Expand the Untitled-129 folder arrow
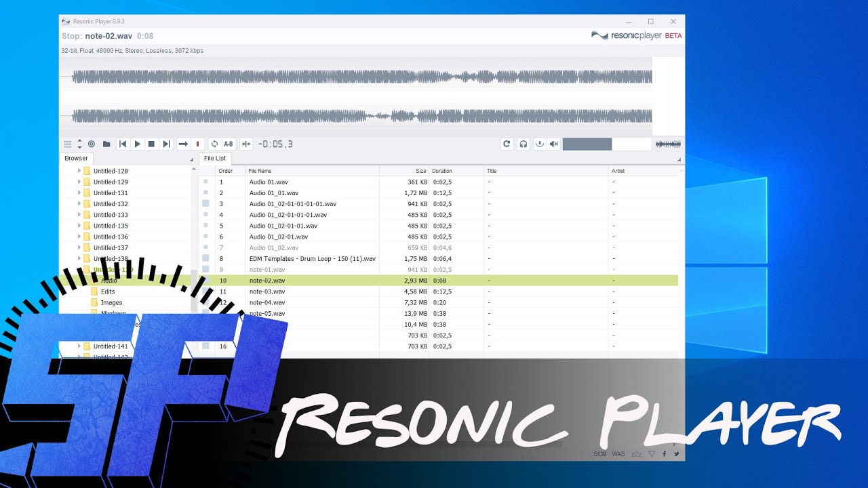The width and height of the screenshot is (868, 488). (x=79, y=182)
